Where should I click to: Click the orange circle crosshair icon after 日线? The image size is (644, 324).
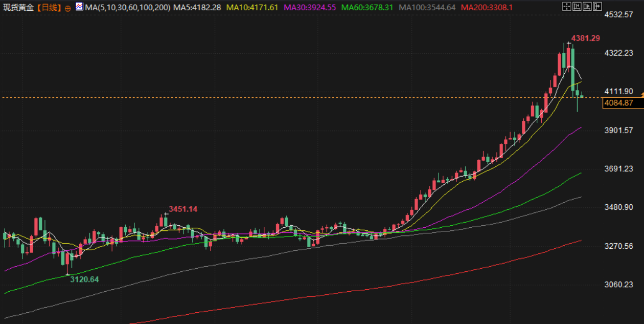click(67, 8)
